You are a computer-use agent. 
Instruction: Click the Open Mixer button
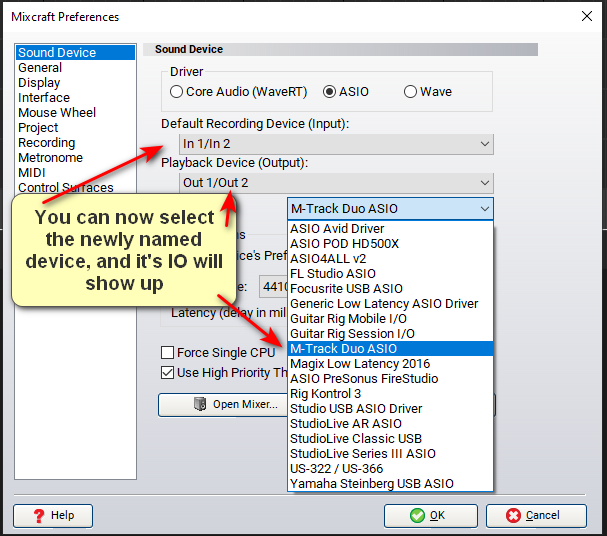(x=223, y=405)
